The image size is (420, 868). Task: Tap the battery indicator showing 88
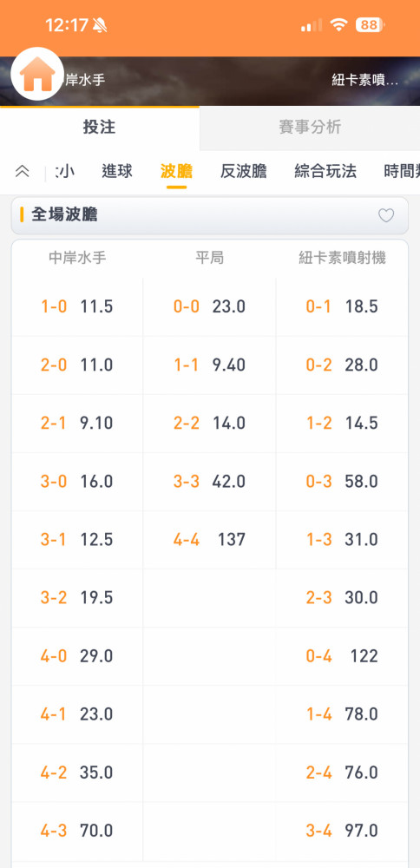tap(370, 25)
